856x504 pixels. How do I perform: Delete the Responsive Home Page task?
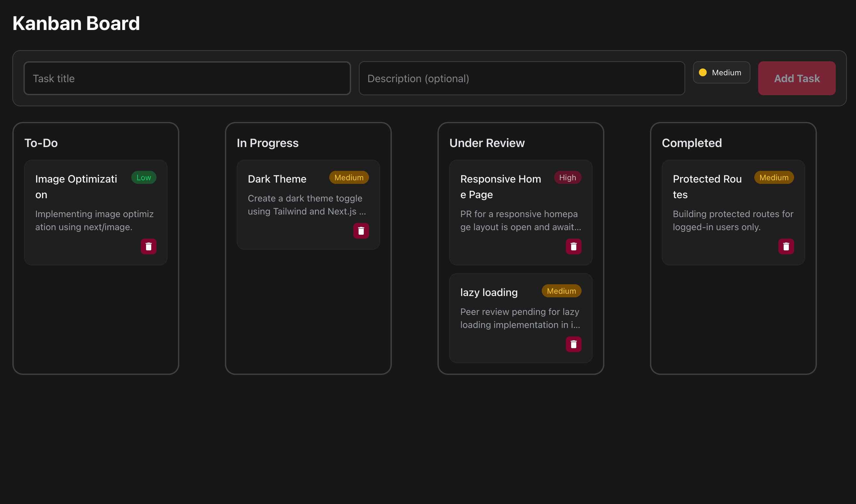[573, 246]
